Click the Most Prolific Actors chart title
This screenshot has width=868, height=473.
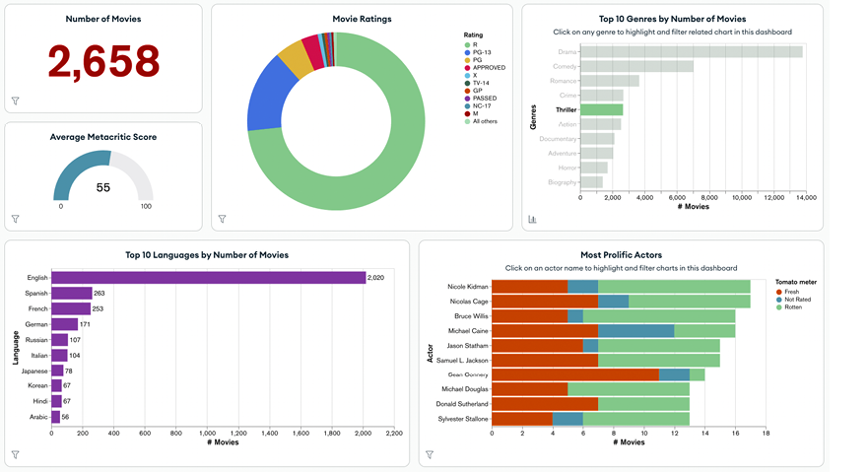pyautogui.click(x=621, y=255)
